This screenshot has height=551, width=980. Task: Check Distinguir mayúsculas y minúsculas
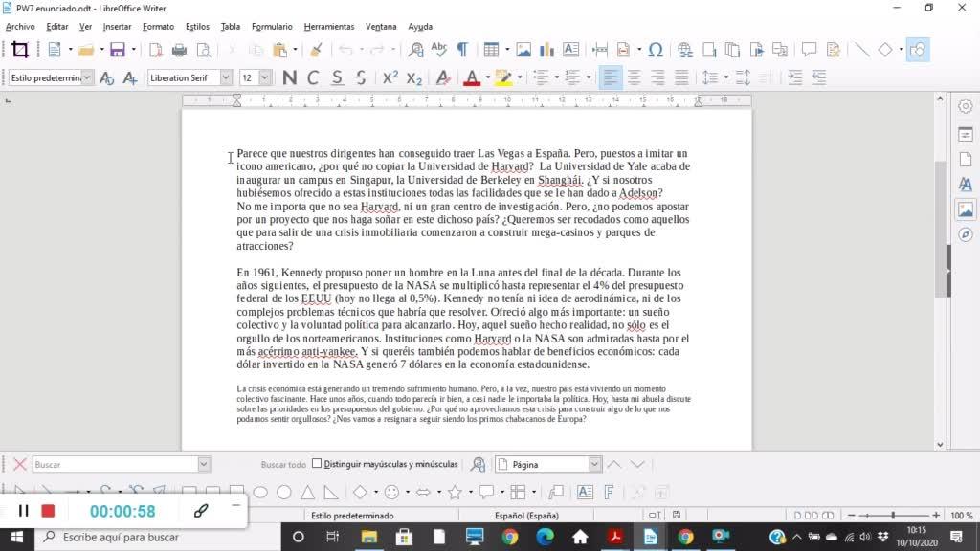coord(317,464)
